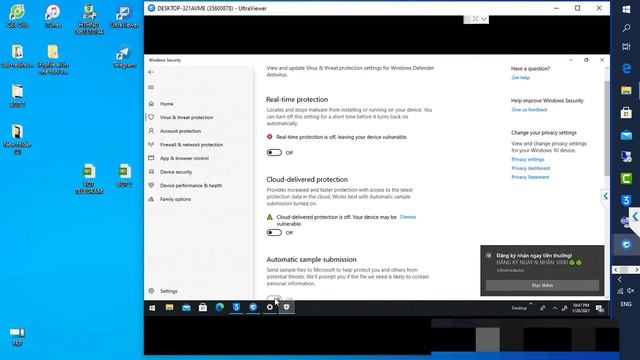The height and width of the screenshot is (360, 640).
Task: Open Settings at bottom of Windows Security sidebar
Action: click(169, 291)
